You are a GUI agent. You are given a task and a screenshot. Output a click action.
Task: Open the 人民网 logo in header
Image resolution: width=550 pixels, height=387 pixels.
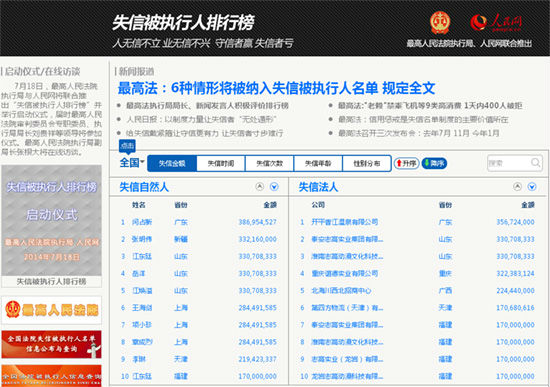pyautogui.click(x=496, y=22)
